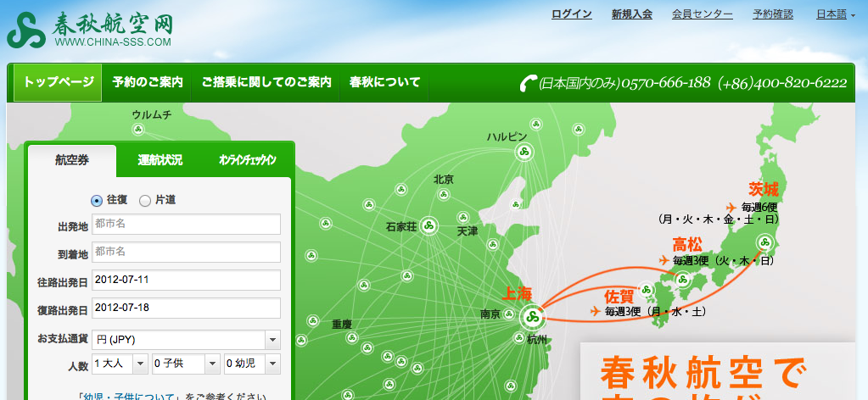Click the 高松 orange destination label

click(x=687, y=244)
